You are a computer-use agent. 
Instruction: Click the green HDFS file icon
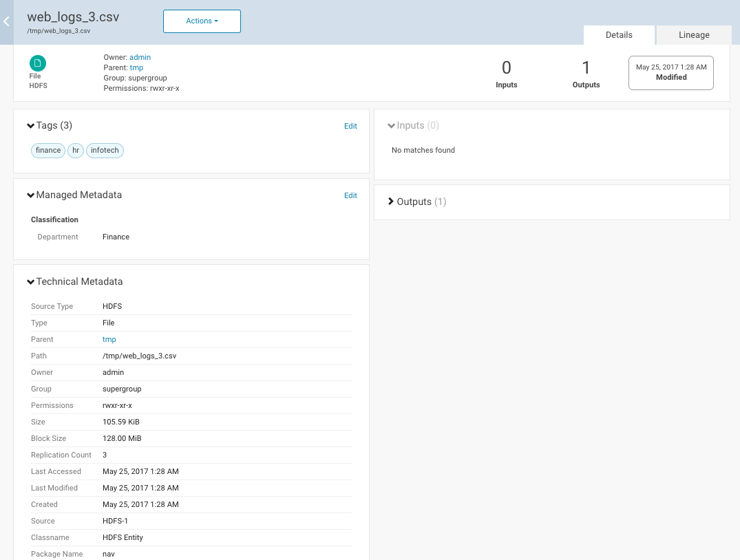(x=38, y=64)
